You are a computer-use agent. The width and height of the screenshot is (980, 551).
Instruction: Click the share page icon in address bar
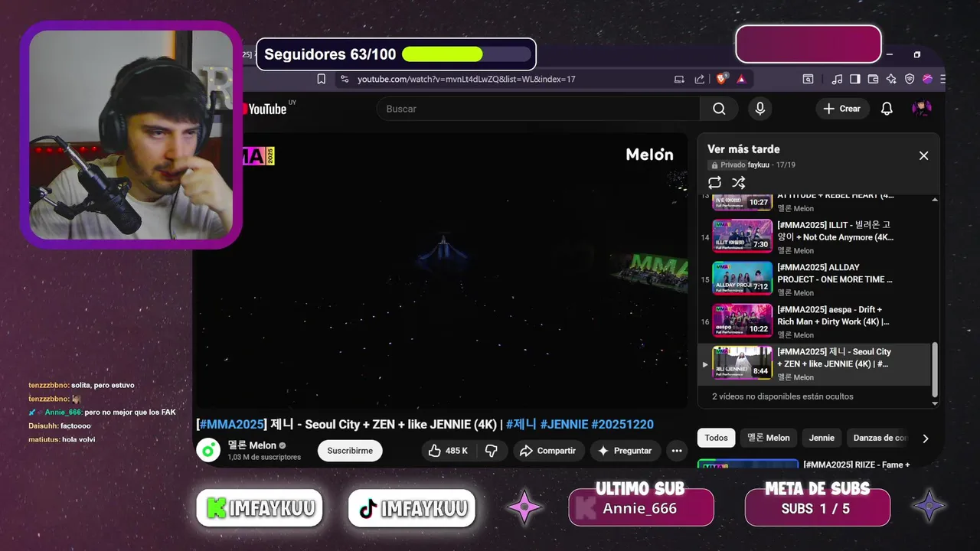pos(699,79)
